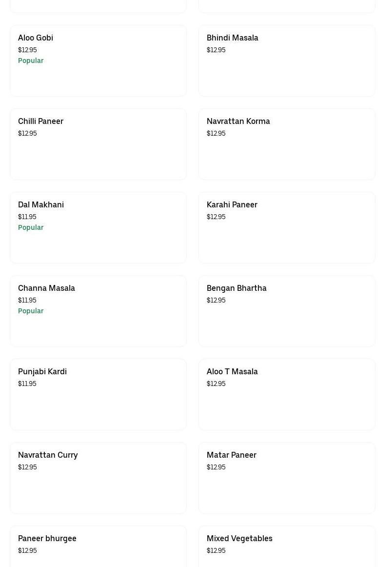Select Bhindi Masala dish card
This screenshot has height=567, width=392.
point(287,61)
